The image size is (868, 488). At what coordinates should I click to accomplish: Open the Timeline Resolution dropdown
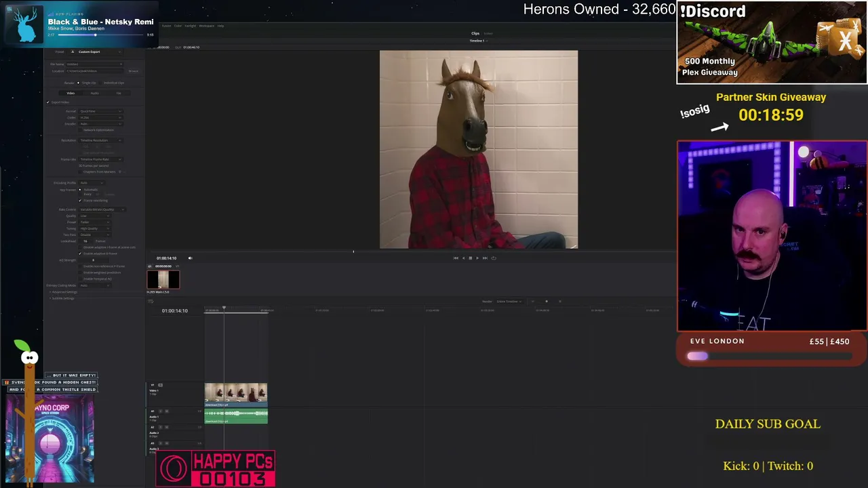point(100,140)
